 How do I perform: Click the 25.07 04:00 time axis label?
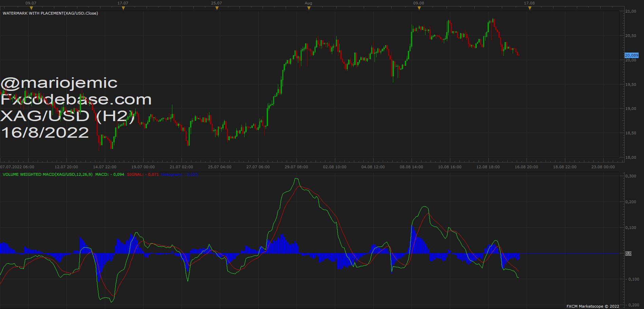[x=220, y=167]
